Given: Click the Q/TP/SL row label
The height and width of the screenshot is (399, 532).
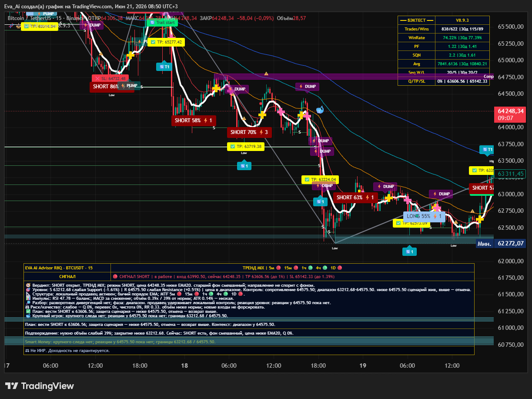Looking at the screenshot, I should click(x=416, y=81).
